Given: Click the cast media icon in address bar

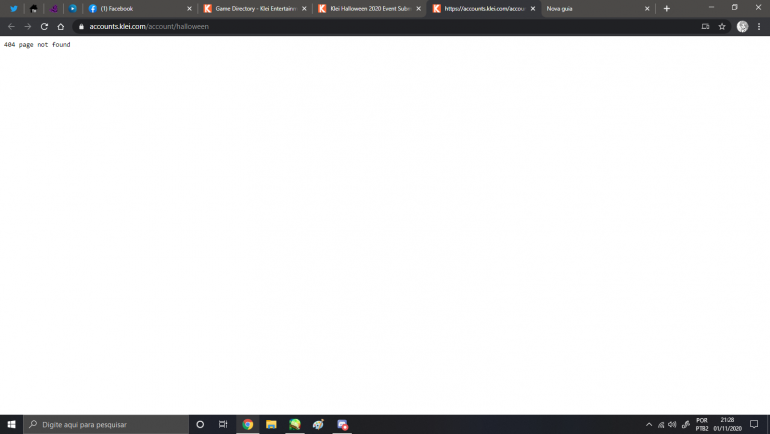Looking at the screenshot, I should tap(705, 27).
